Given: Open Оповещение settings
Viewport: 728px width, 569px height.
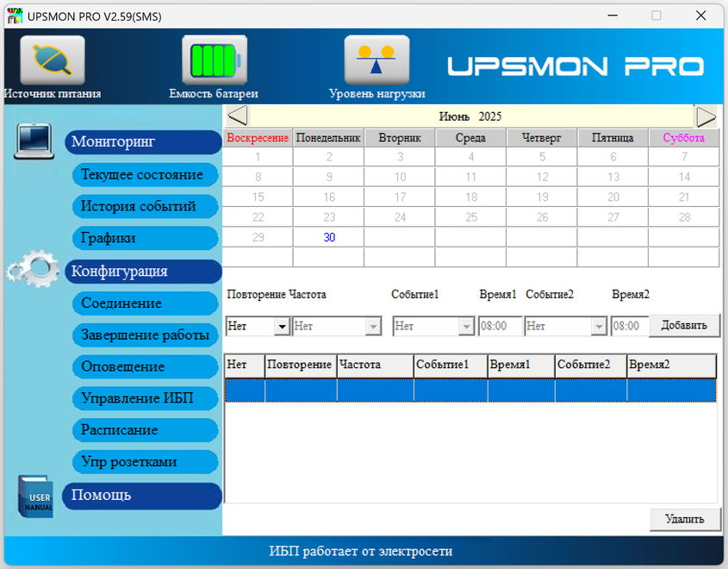Looking at the screenshot, I should click(x=146, y=367).
